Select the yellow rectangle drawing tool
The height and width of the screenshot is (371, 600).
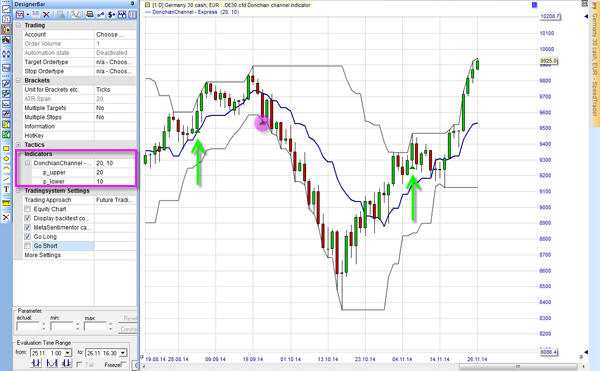[6, 148]
